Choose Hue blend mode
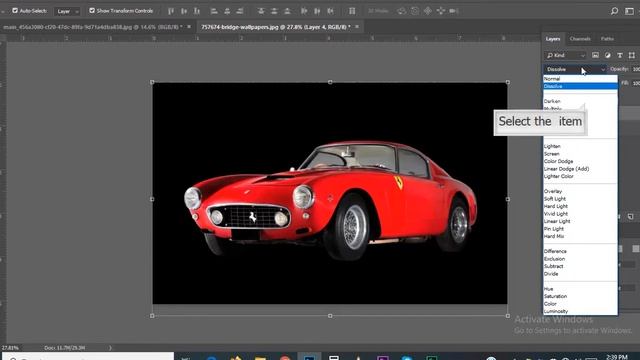The height and width of the screenshot is (360, 640). click(x=580, y=289)
